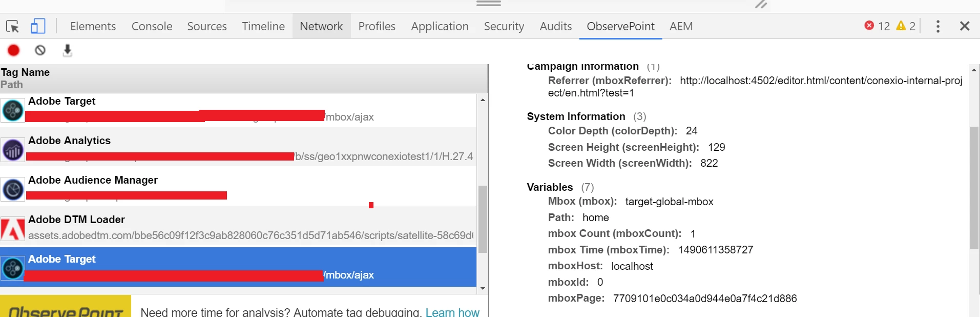
Task: Click the DevTools drag handle at top
Action: click(x=489, y=4)
